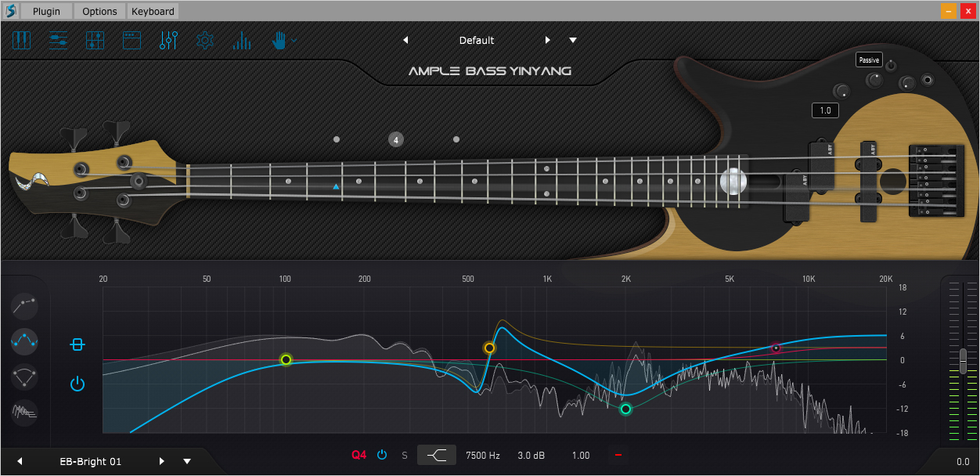Open the Plugin menu
This screenshot has width=980, height=476.
[46, 11]
